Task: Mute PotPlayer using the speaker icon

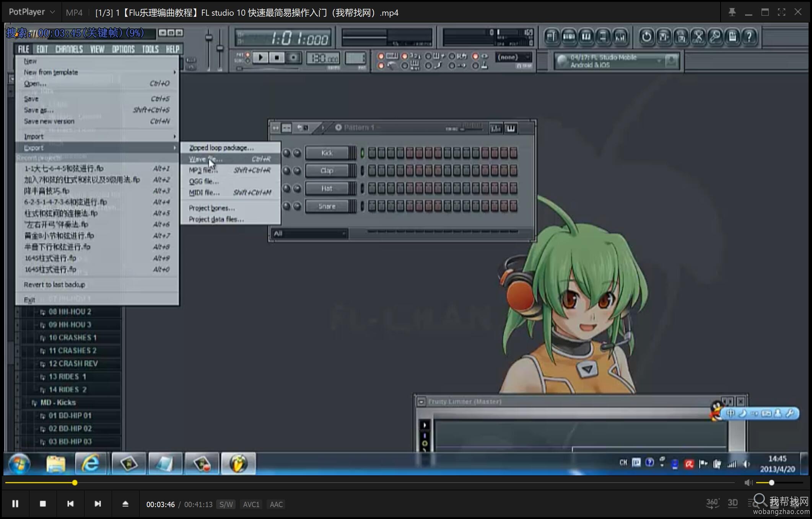Action: 749,483
